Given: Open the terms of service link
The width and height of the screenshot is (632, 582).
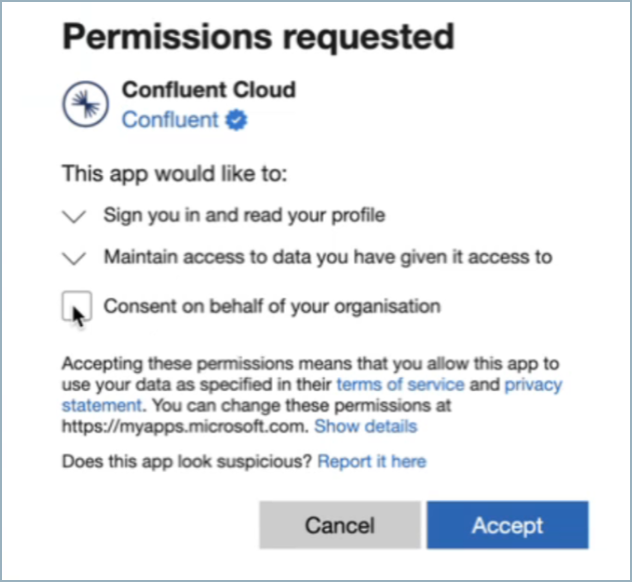Looking at the screenshot, I should pos(400,385).
